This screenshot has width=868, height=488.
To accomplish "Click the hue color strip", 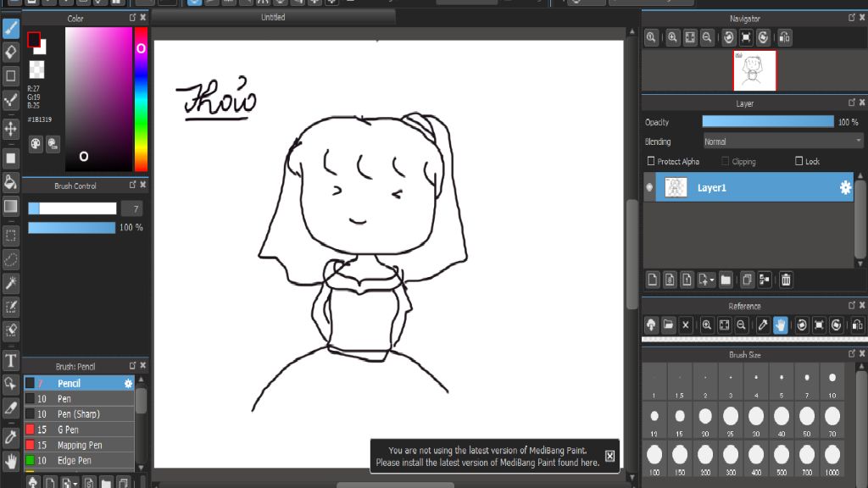I will point(142,100).
